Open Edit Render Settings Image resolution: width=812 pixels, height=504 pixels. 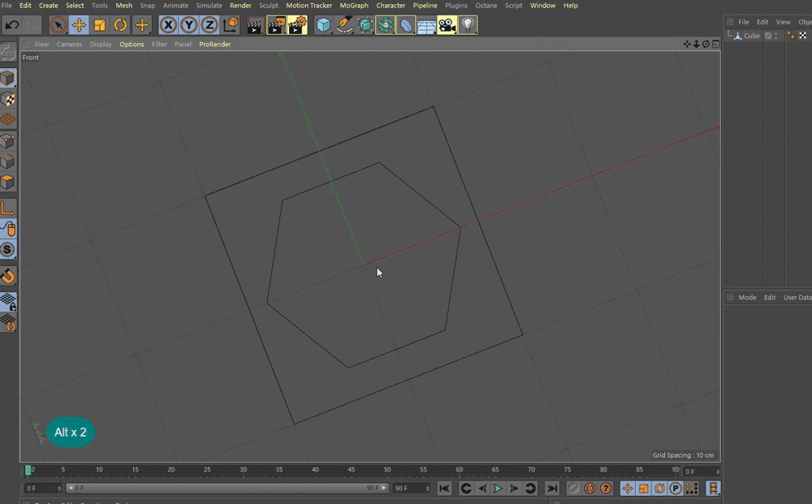[x=296, y=25]
